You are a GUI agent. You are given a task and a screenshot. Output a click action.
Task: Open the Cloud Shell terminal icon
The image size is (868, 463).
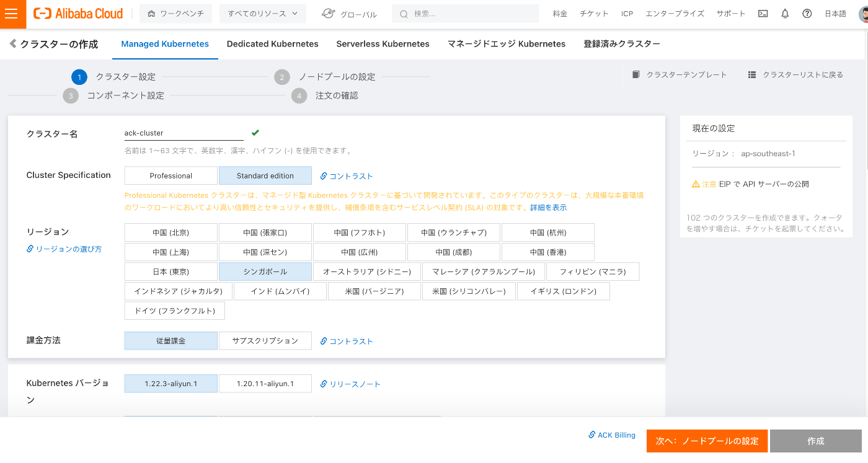point(763,14)
